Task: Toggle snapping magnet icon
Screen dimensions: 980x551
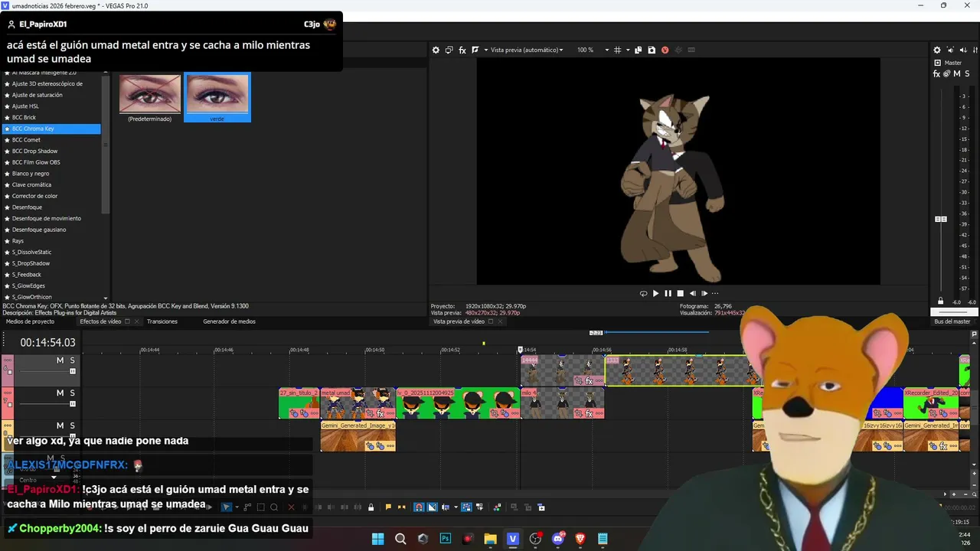Action: 419,507
